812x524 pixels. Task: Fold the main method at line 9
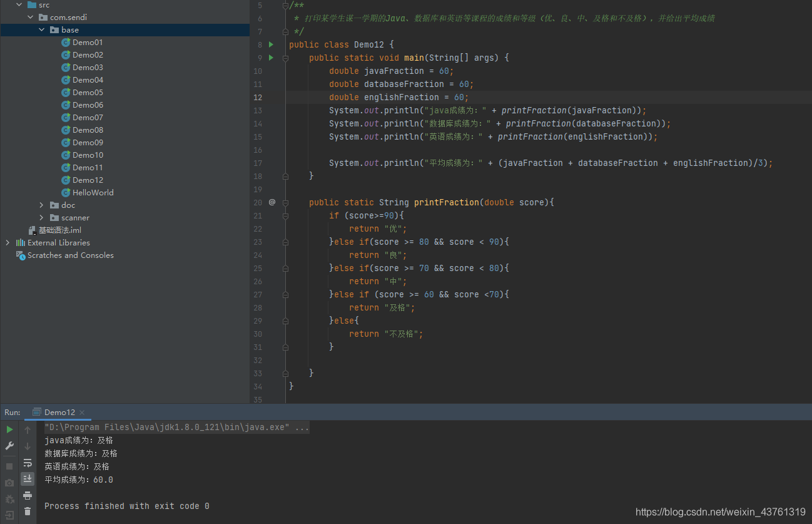pyautogui.click(x=285, y=58)
